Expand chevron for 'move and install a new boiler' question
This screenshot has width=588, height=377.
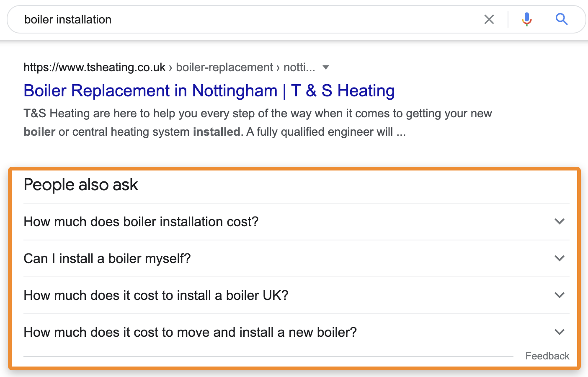pos(560,332)
